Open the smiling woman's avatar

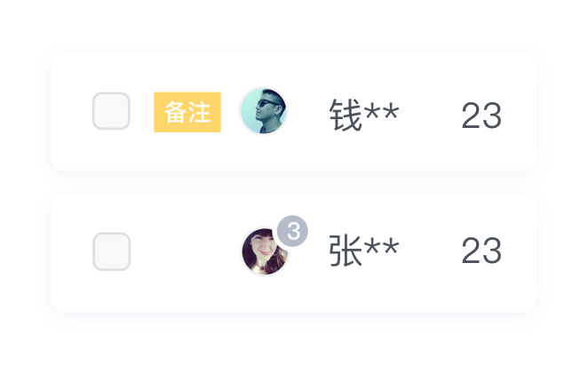pyautogui.click(x=265, y=251)
